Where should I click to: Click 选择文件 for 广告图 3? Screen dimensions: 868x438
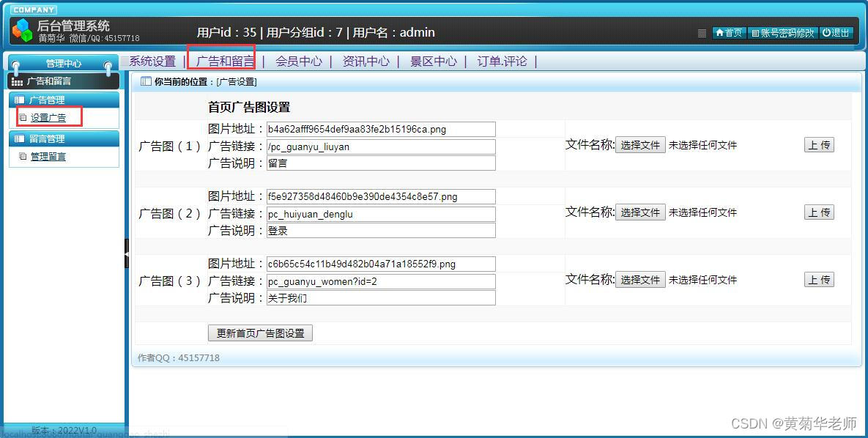(640, 280)
